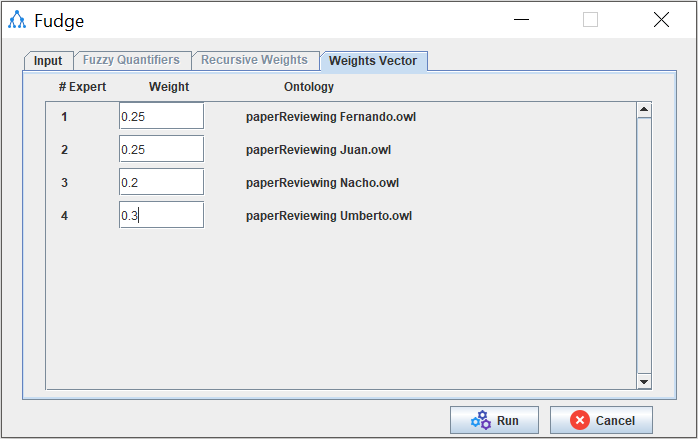Activate the Weights Vector tab

pyautogui.click(x=373, y=61)
